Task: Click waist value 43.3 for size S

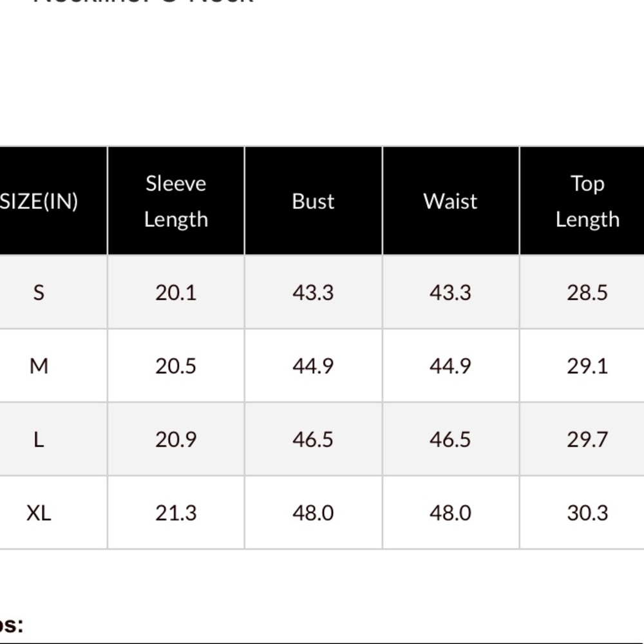Action: click(x=450, y=293)
